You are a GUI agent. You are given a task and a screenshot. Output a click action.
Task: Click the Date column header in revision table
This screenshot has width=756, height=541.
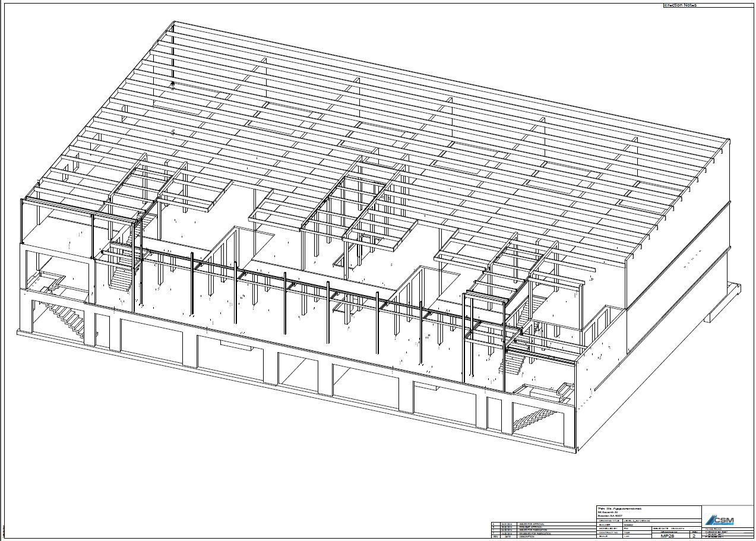(508, 537)
